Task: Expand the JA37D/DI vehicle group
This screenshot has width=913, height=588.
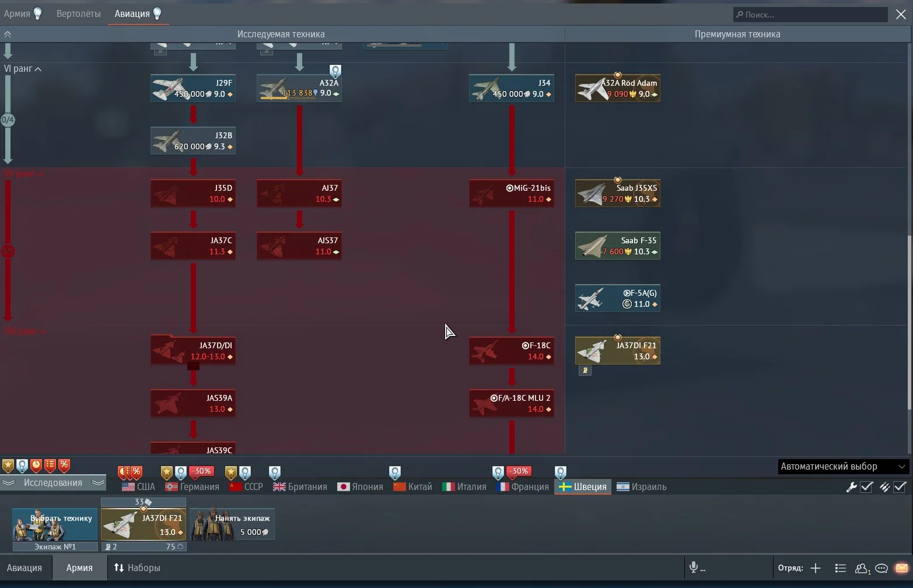Action: click(193, 351)
